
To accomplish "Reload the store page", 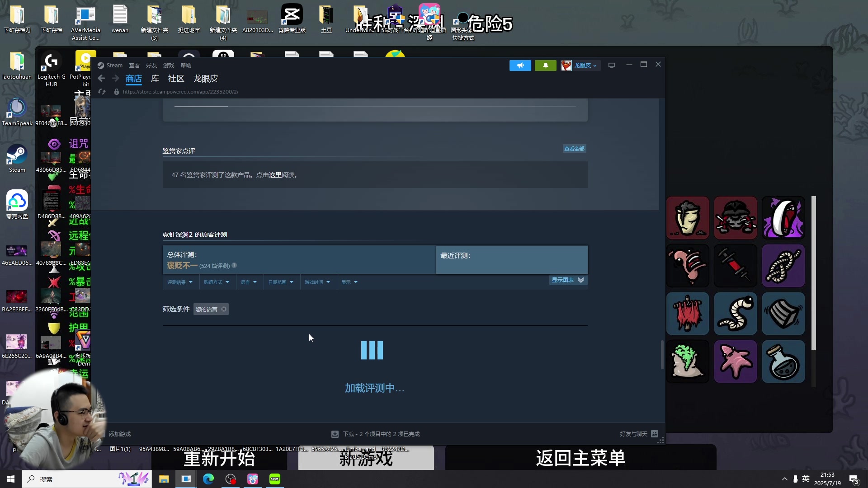I will (x=102, y=92).
